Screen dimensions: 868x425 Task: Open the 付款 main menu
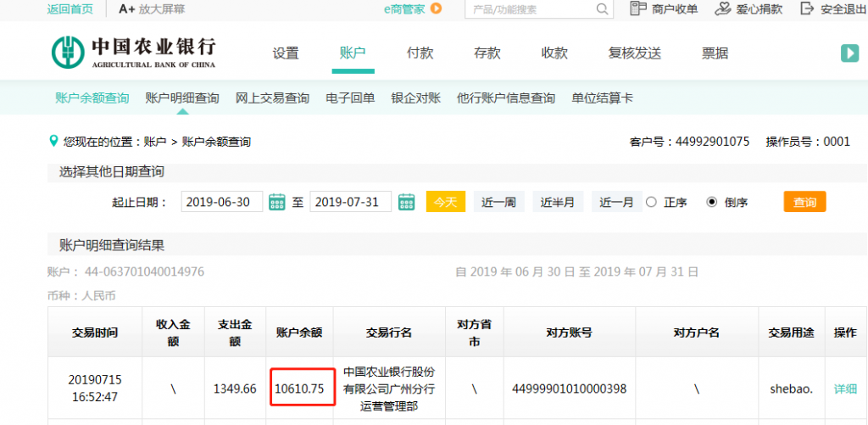[x=420, y=53]
